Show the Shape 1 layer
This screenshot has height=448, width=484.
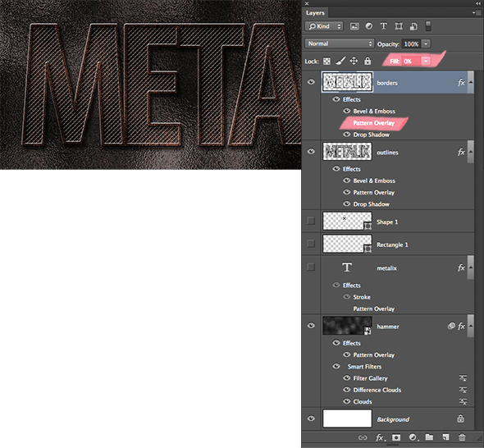311,221
